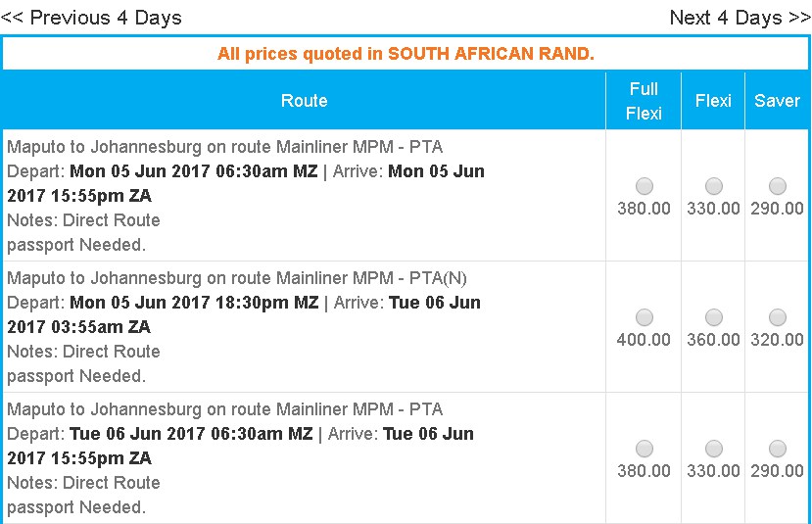Click the Tue 06 Jun 06:30am route description
The image size is (812, 524).
pyautogui.click(x=304, y=458)
